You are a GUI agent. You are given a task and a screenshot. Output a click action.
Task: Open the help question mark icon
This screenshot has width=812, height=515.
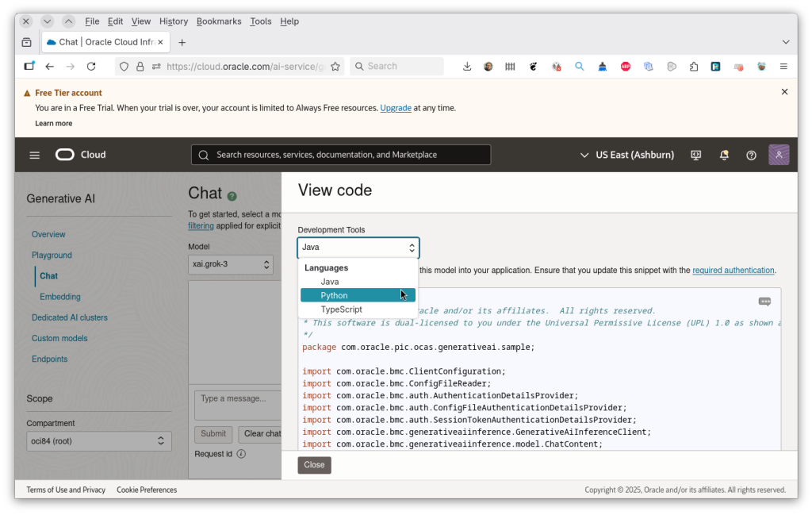[751, 155]
